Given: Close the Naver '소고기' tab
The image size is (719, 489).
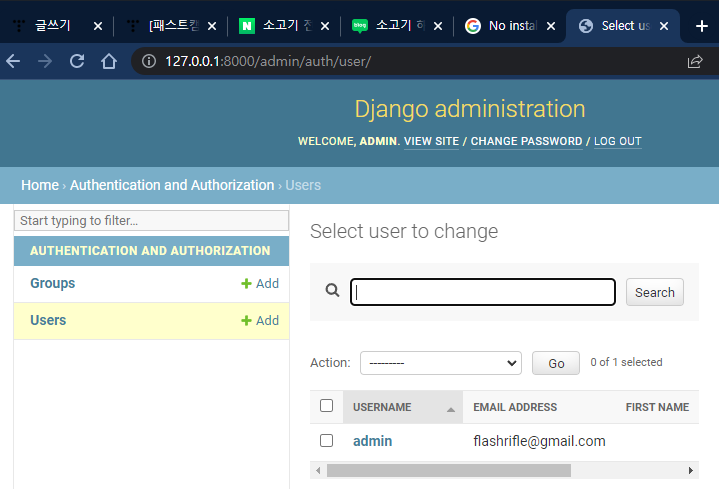Looking at the screenshot, I should pyautogui.click(x=325, y=26).
